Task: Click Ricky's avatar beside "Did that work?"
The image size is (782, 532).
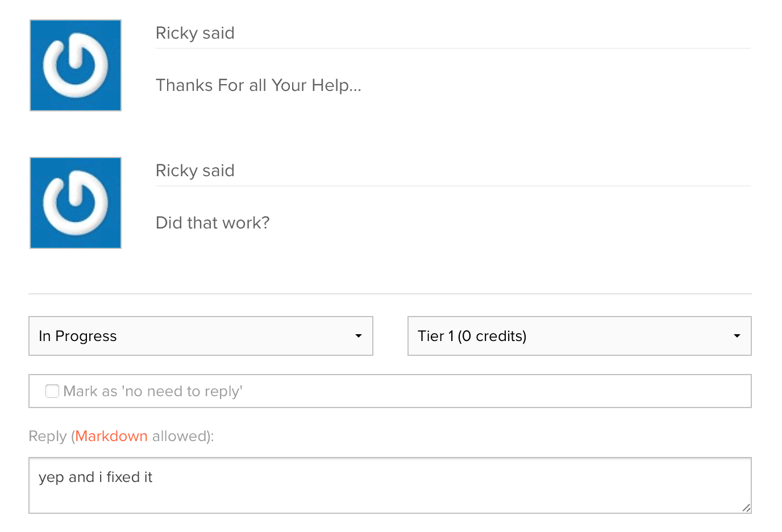Action: [x=76, y=203]
